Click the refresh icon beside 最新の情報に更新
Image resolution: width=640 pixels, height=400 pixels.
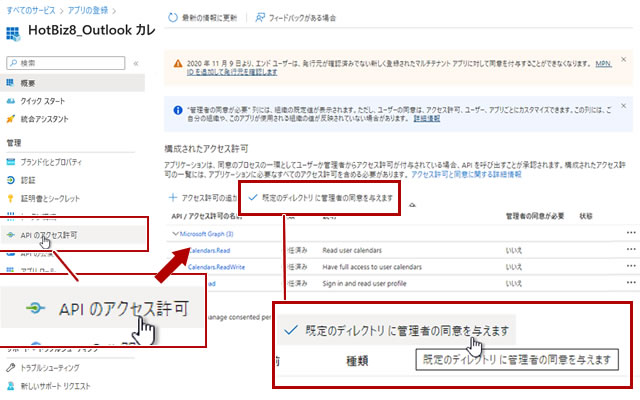173,18
